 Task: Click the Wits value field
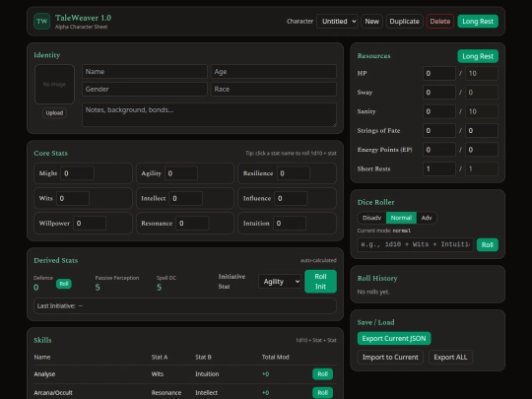pos(73,198)
